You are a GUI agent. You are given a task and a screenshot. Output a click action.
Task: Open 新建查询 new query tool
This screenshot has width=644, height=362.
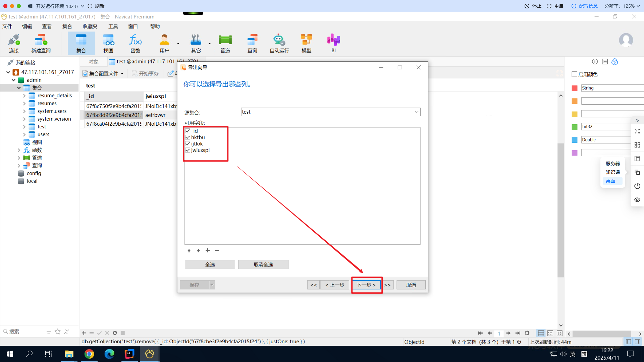click(41, 44)
